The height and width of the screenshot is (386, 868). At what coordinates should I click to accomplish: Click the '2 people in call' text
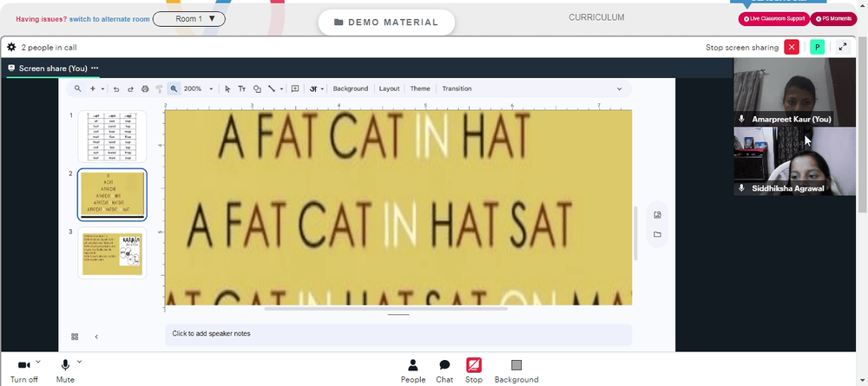[49, 48]
